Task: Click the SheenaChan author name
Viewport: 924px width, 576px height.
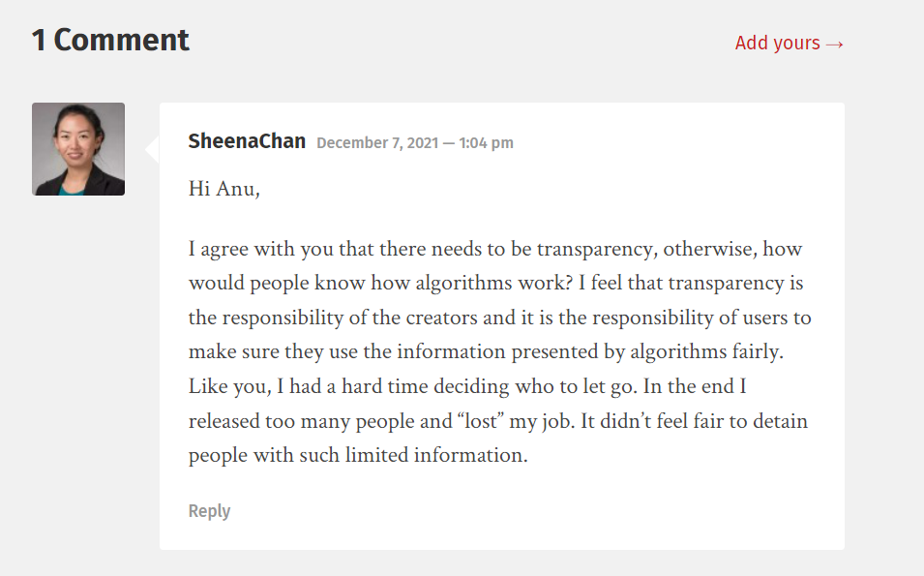Action: 247,141
